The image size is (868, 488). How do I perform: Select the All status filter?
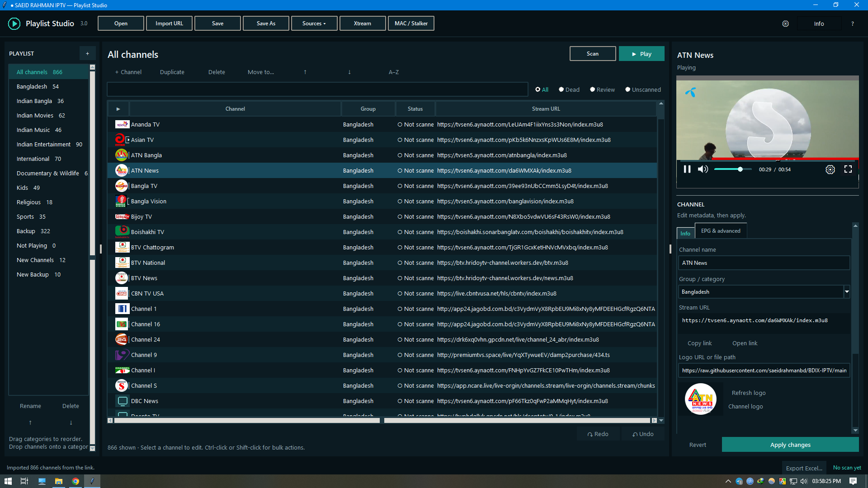click(x=542, y=89)
